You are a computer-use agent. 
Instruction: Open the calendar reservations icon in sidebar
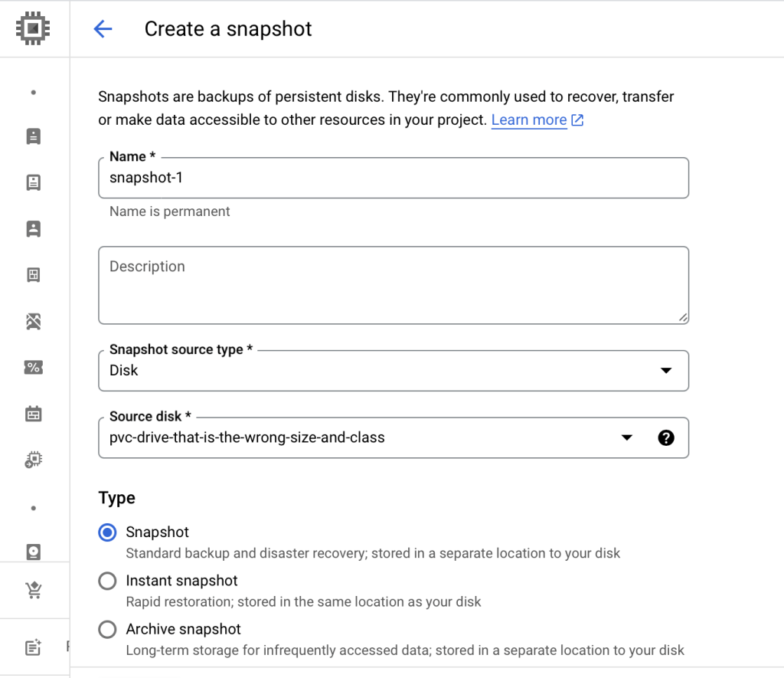(x=33, y=414)
